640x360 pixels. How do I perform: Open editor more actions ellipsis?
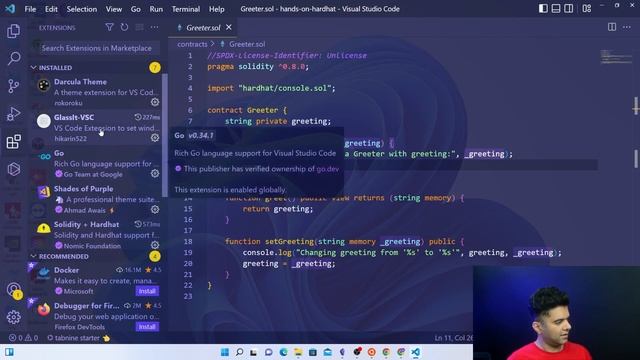pos(627,27)
